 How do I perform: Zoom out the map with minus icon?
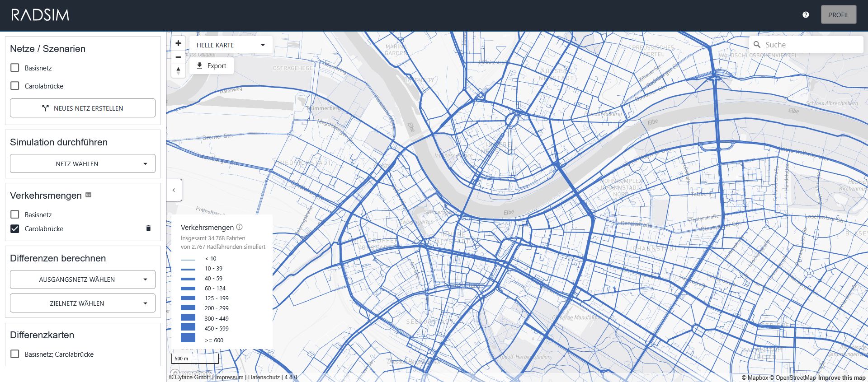178,57
